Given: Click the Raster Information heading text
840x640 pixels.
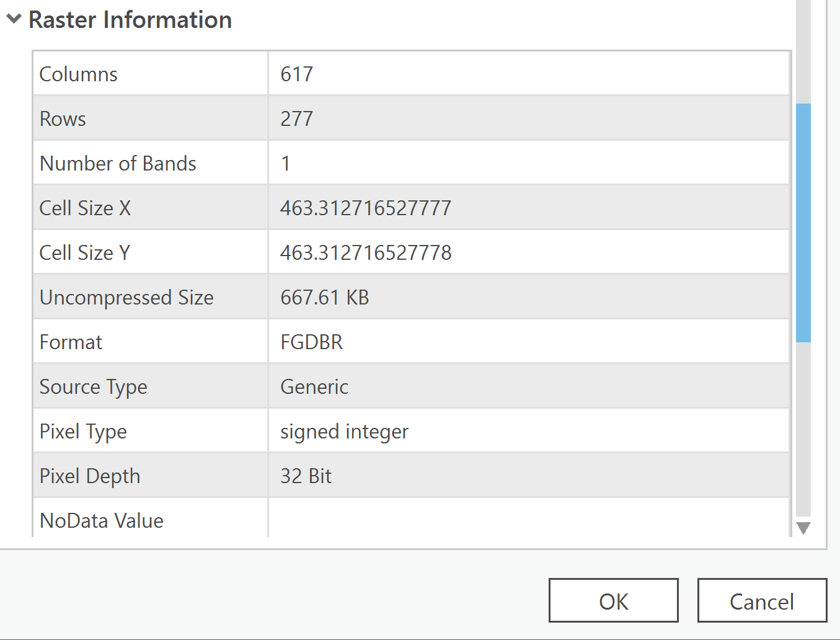Looking at the screenshot, I should (130, 20).
